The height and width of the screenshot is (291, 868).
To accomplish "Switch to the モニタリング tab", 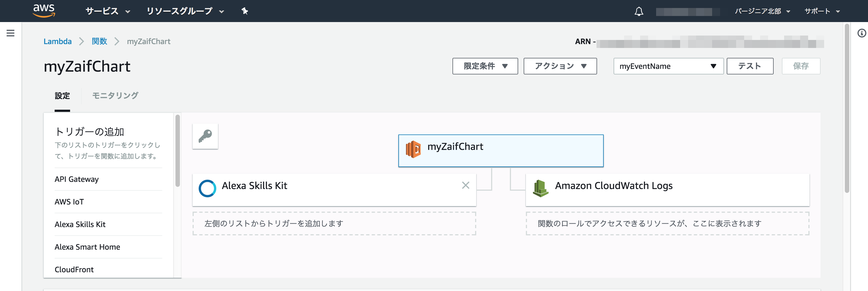I will tap(115, 96).
